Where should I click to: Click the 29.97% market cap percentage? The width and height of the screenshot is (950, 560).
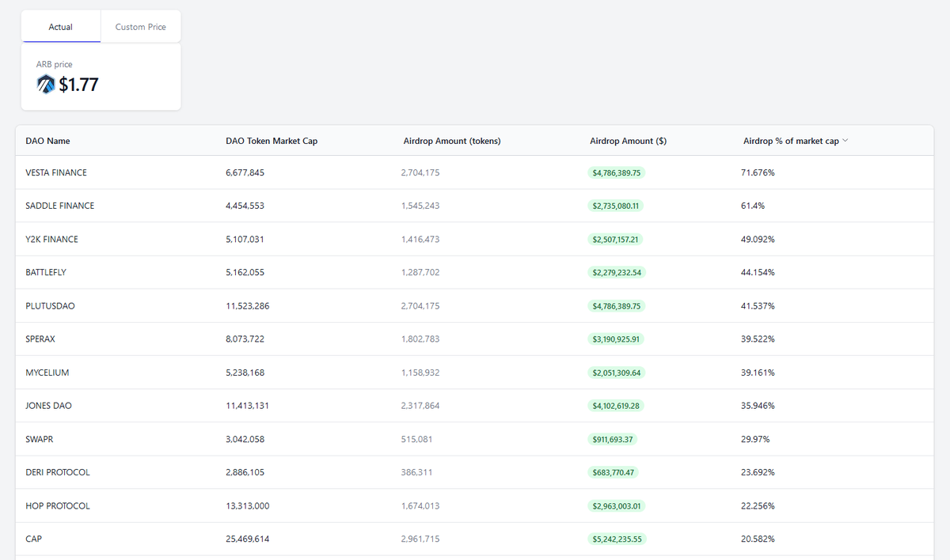[755, 439]
